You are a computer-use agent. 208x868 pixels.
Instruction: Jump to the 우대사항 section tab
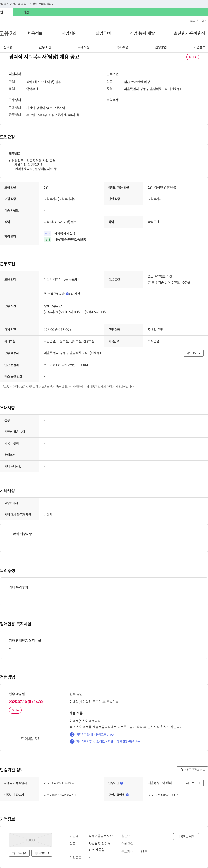click(83, 47)
